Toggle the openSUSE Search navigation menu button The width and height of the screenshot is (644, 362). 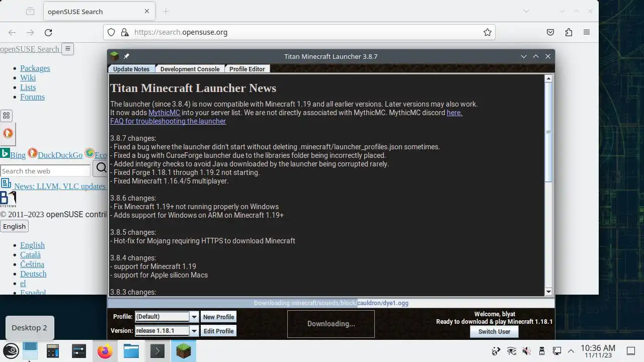click(x=67, y=49)
